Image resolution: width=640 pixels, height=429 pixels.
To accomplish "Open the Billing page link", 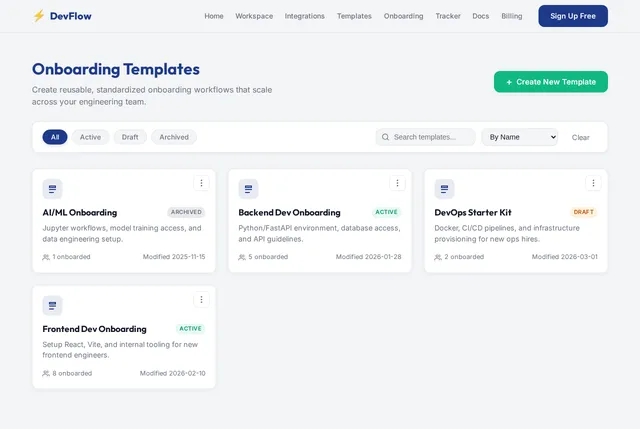I will [x=511, y=16].
